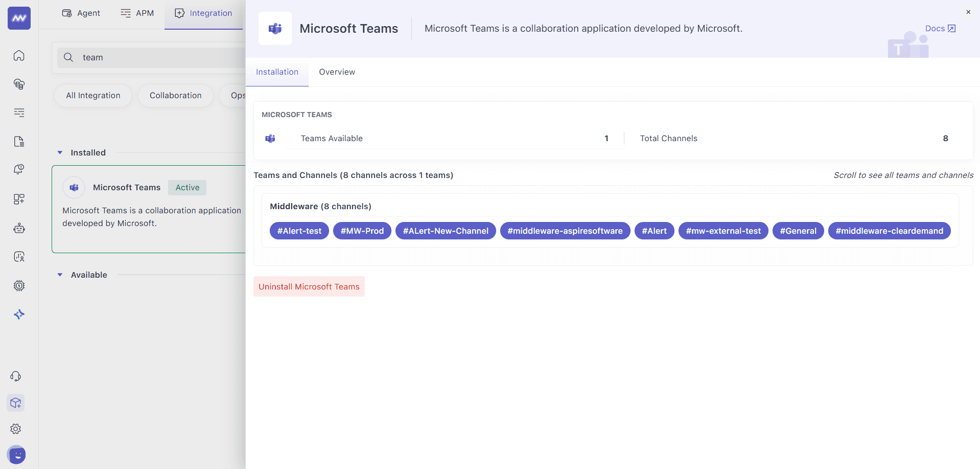Click the Middleware logo at top left

pyautogui.click(x=19, y=18)
